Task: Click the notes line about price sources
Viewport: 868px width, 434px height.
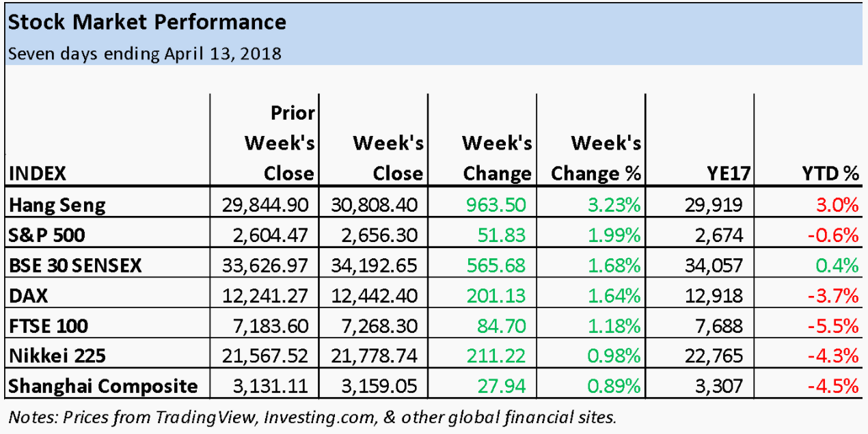Action: 313,416
